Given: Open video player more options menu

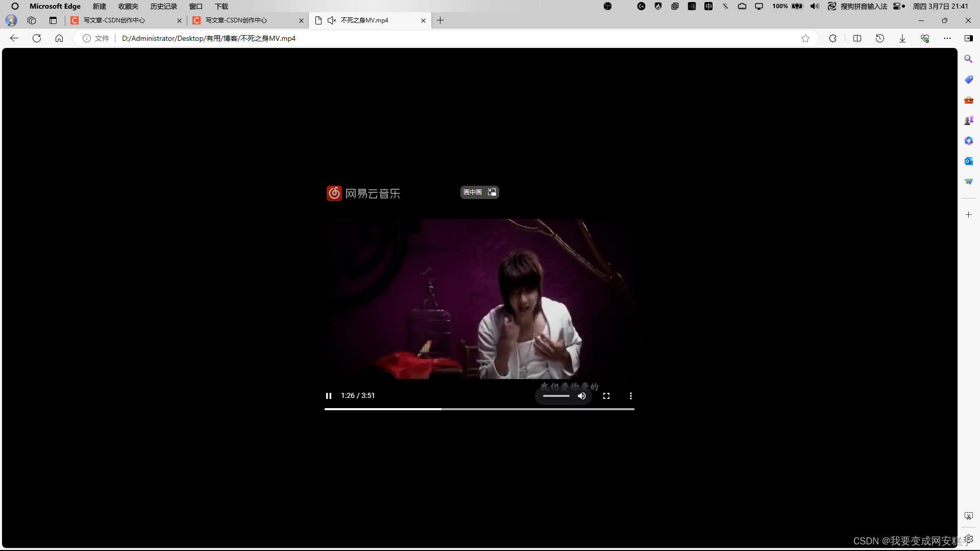Looking at the screenshot, I should pyautogui.click(x=631, y=396).
